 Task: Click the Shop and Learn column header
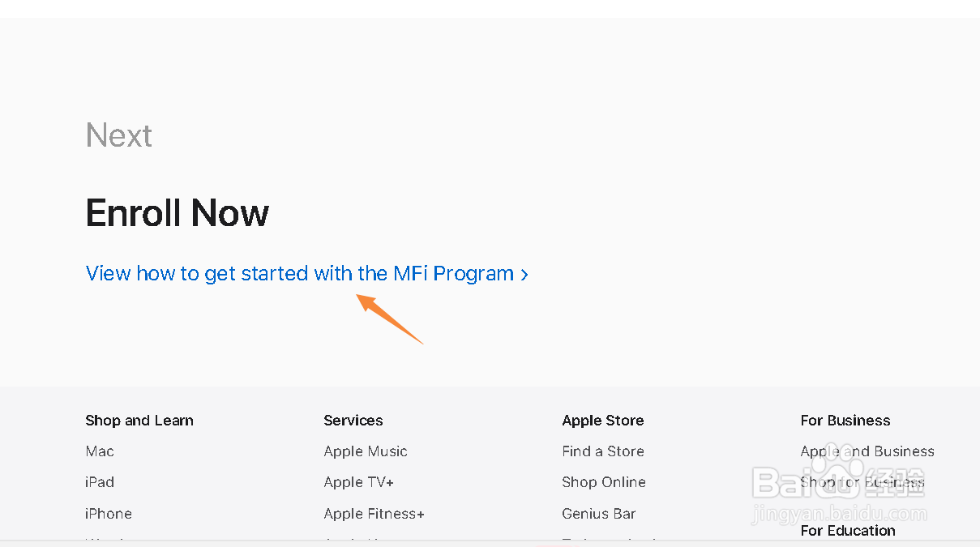coord(139,421)
